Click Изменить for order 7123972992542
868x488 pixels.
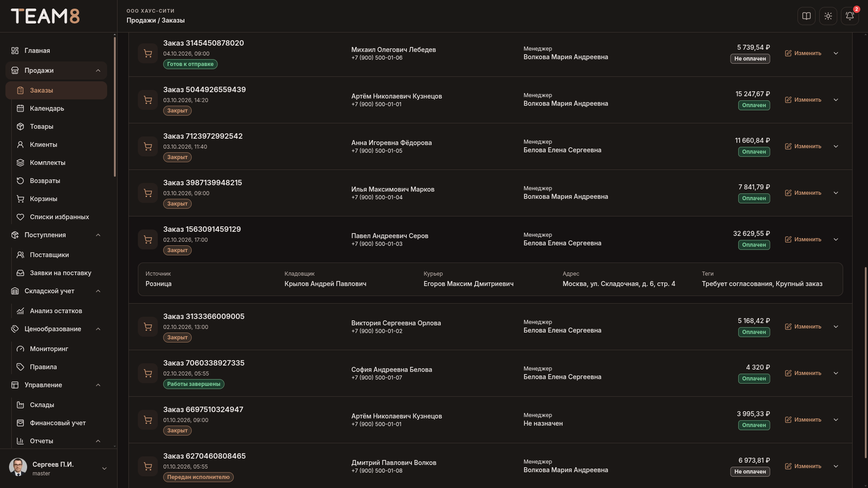pyautogui.click(x=803, y=146)
